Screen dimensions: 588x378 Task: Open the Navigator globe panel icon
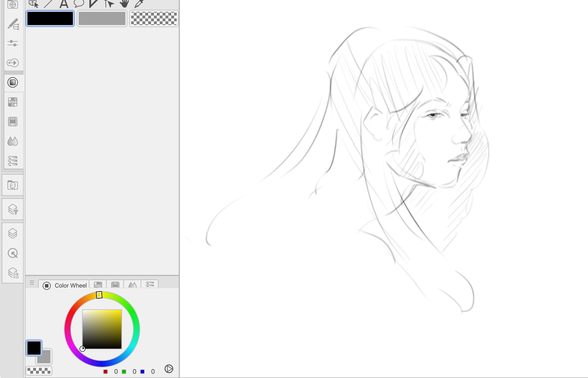pyautogui.click(x=13, y=4)
